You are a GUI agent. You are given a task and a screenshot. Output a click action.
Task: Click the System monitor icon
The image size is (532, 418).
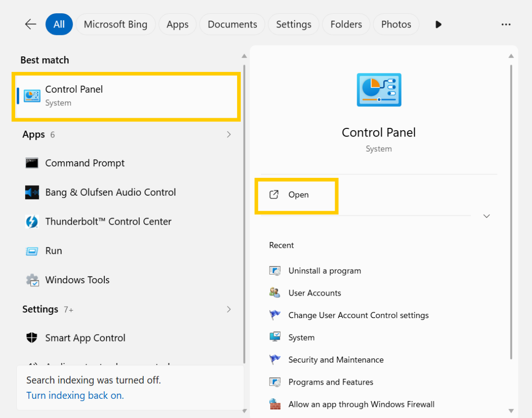275,337
